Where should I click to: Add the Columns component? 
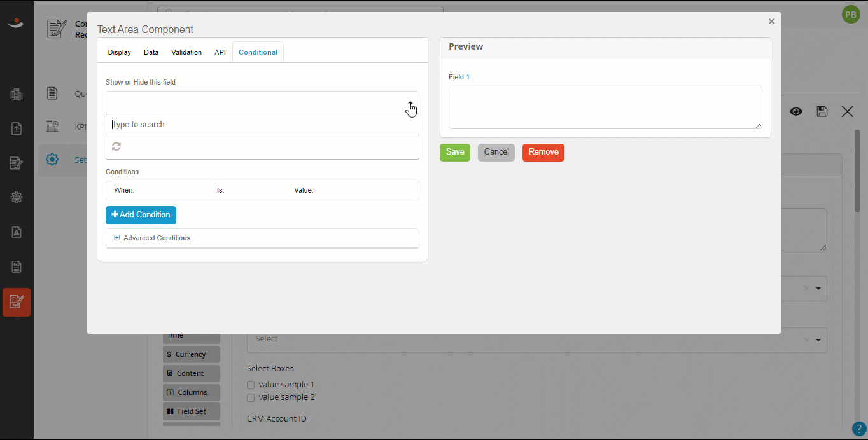(192, 392)
